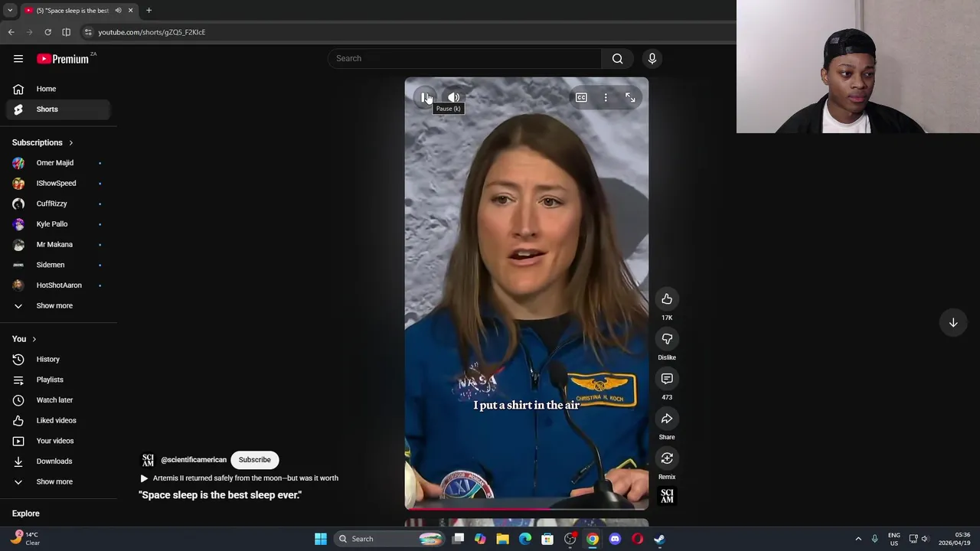View site information icon in address bar

coord(88,32)
